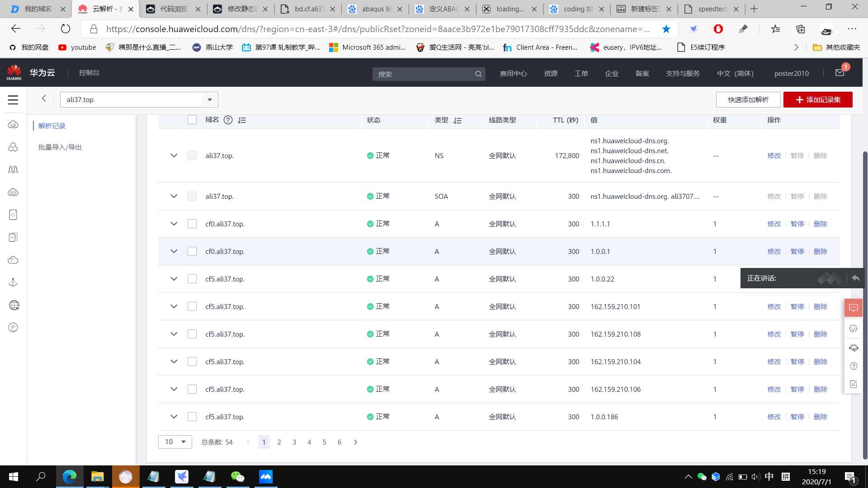The width and height of the screenshot is (868, 488).
Task: Sort records by the domain name sort icon
Action: [242, 120]
